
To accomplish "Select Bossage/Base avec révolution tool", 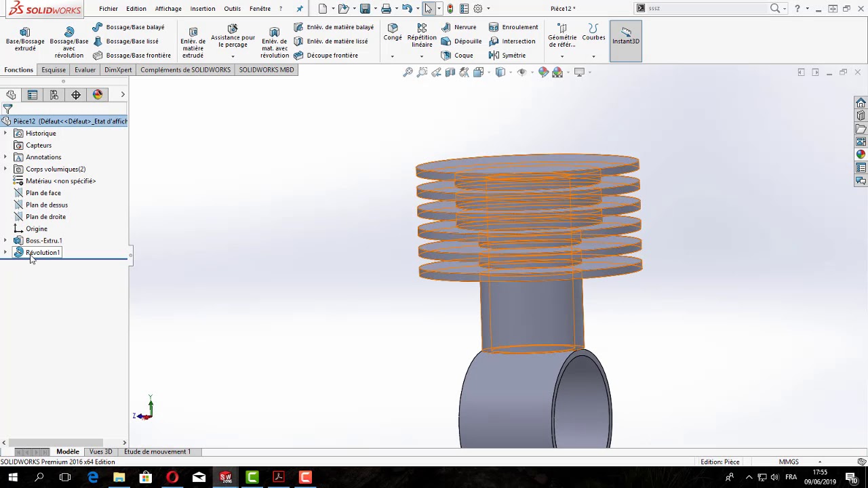I will tap(69, 43).
